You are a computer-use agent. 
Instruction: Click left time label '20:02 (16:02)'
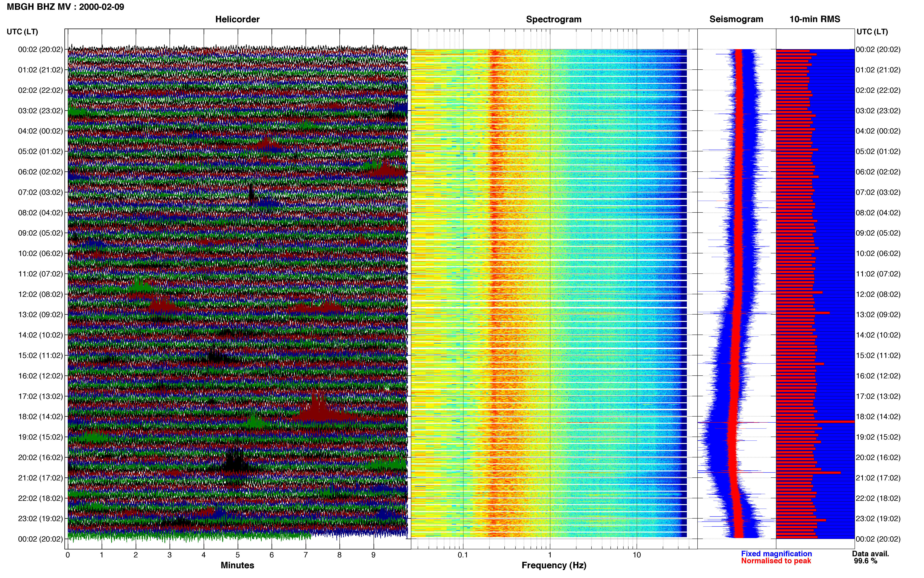[x=41, y=458]
